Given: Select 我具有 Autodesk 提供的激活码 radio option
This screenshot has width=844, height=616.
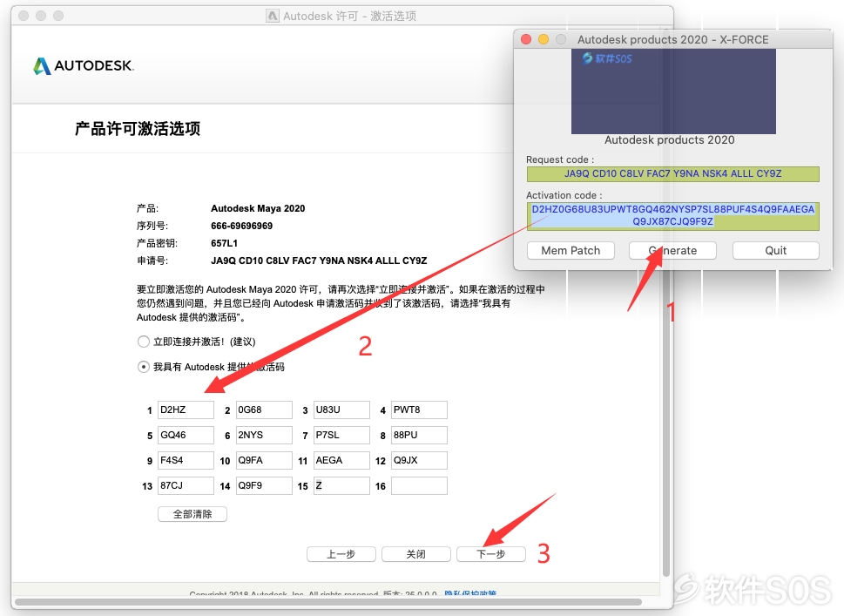Looking at the screenshot, I should click(143, 367).
